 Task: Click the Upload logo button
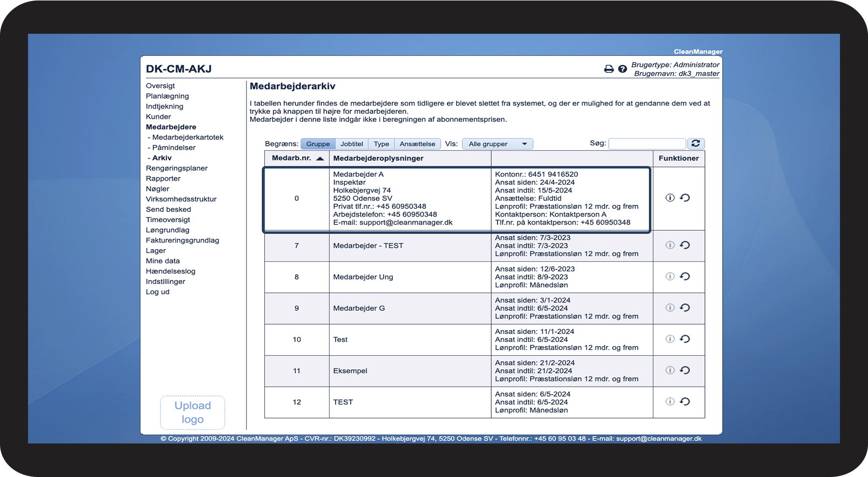(x=193, y=412)
